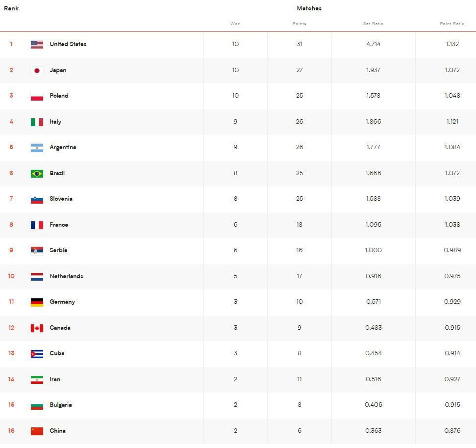
Task: Select the Netherlands team name
Action: 66,276
